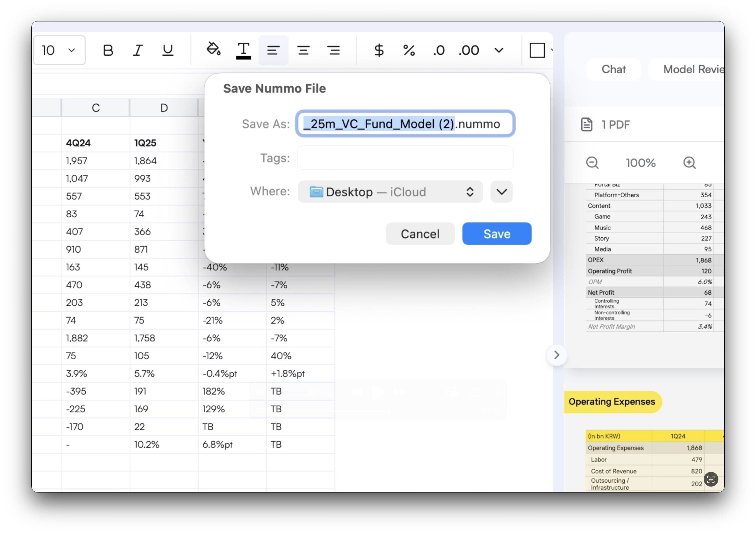Apply currency dollar format
This screenshot has height=534, width=756.
tap(379, 50)
